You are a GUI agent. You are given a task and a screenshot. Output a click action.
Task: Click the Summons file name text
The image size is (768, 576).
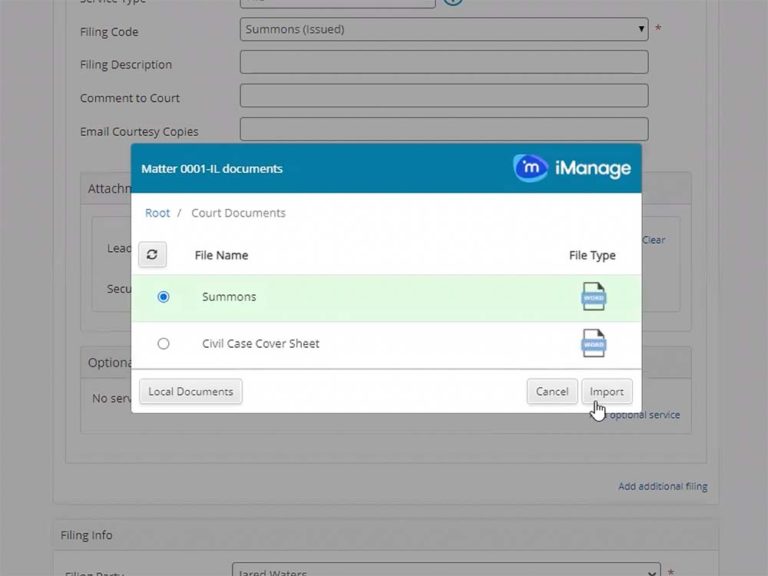(x=229, y=297)
